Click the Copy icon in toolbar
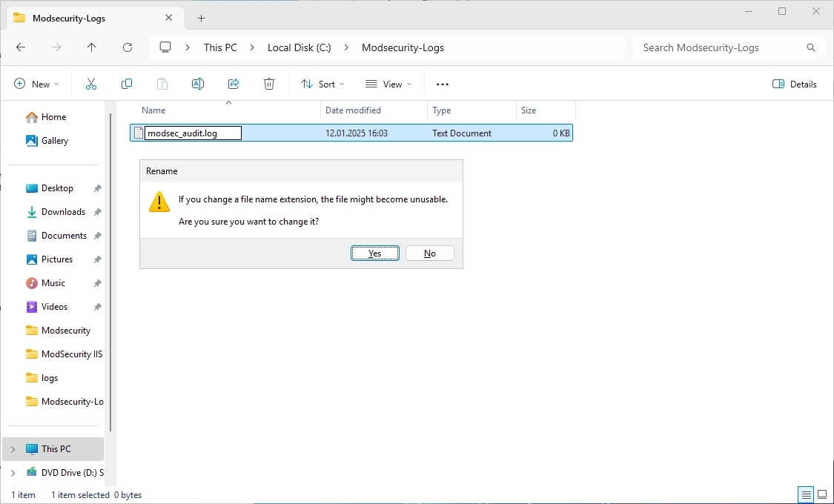834x504 pixels. 127,84
